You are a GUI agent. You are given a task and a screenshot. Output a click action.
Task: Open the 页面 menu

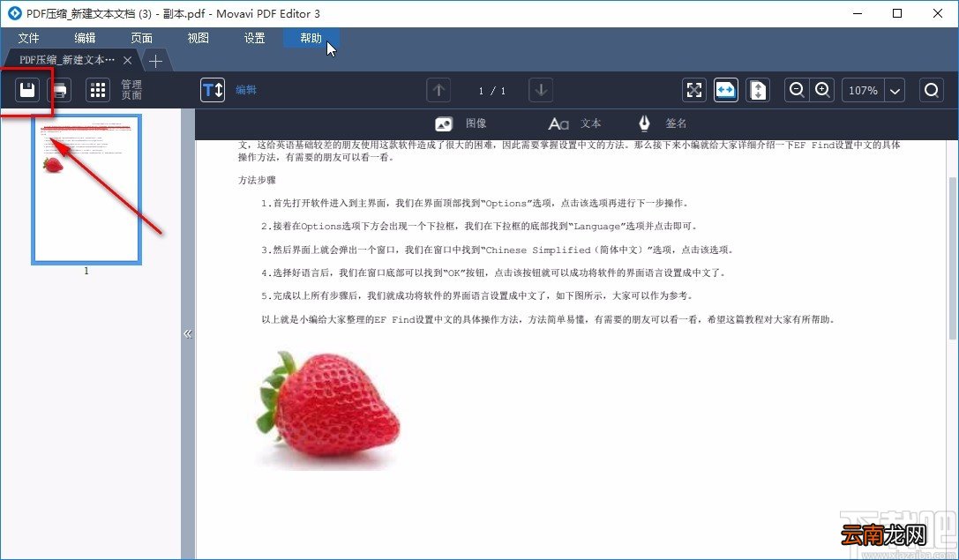click(x=141, y=38)
